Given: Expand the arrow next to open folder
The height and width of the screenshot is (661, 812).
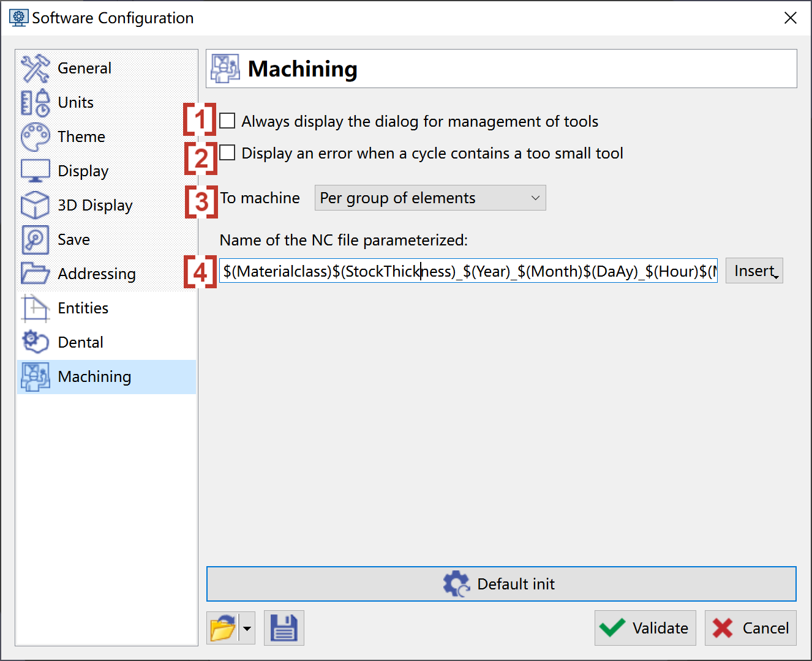Looking at the screenshot, I should [x=247, y=628].
